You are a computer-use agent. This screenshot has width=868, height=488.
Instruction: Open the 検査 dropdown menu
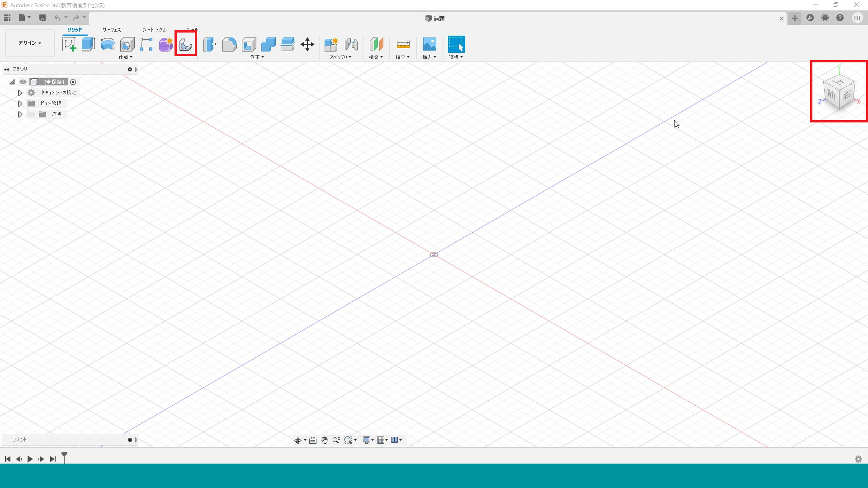pos(403,57)
